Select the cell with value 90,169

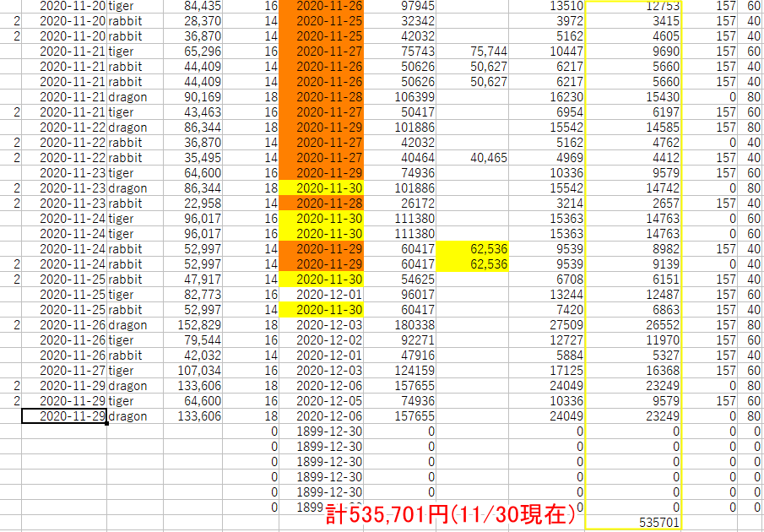[x=192, y=97]
